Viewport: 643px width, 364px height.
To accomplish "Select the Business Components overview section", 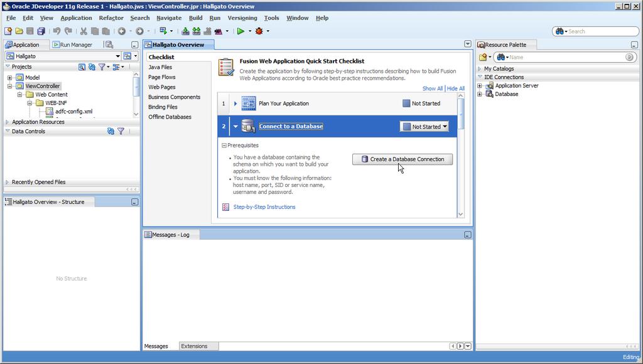I will pyautogui.click(x=175, y=97).
